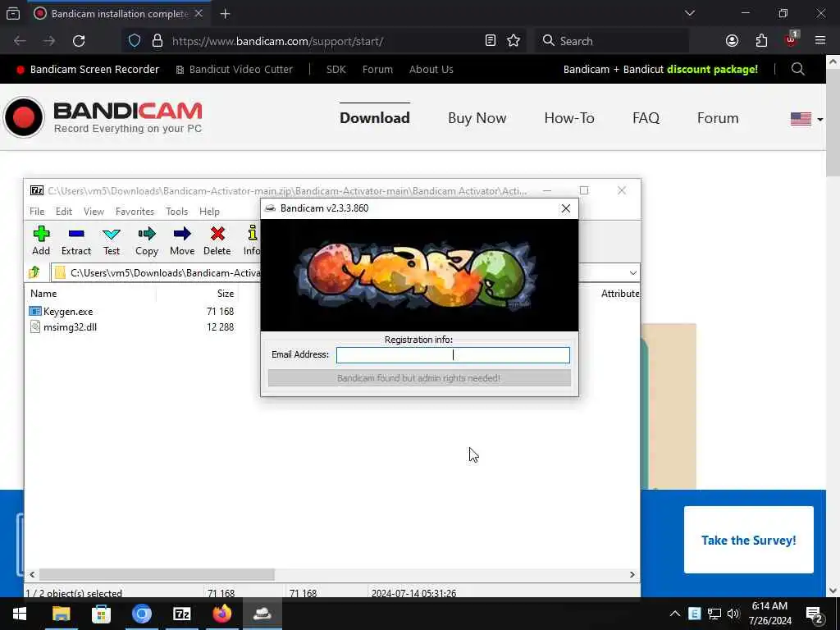This screenshot has width=840, height=630.
Task: Open list all tabs dropdown in Firefox
Action: [689, 13]
